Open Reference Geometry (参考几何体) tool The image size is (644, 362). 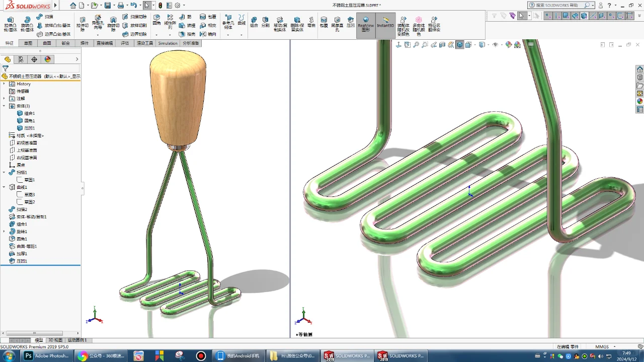[228, 22]
